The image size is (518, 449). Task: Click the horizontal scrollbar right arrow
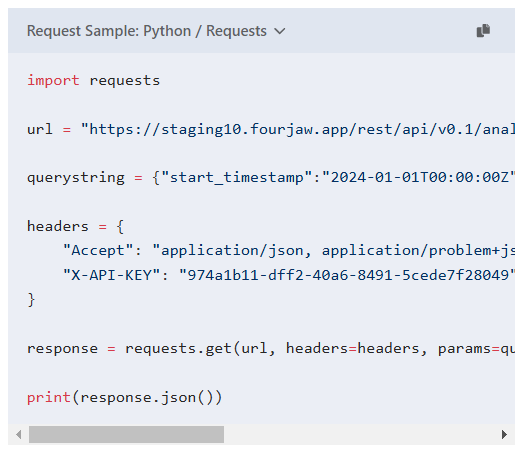pos(504,434)
